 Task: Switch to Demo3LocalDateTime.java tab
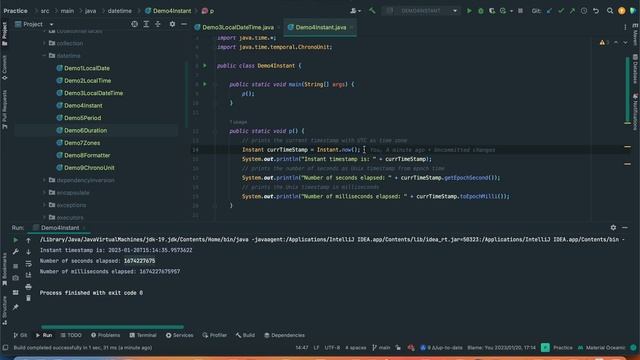click(237, 27)
